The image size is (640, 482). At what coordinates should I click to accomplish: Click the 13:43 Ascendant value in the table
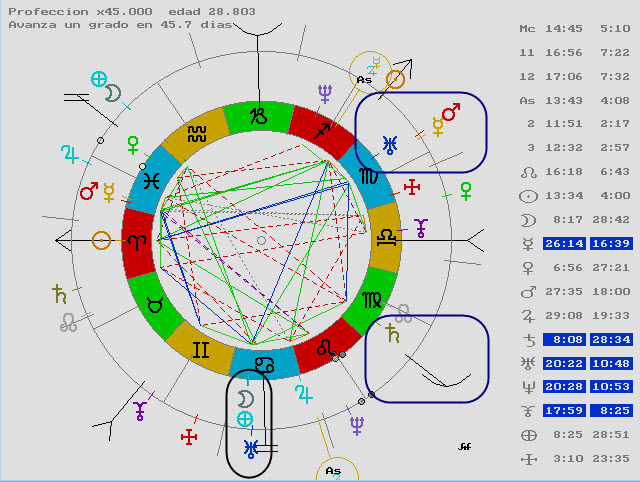[x=562, y=100]
